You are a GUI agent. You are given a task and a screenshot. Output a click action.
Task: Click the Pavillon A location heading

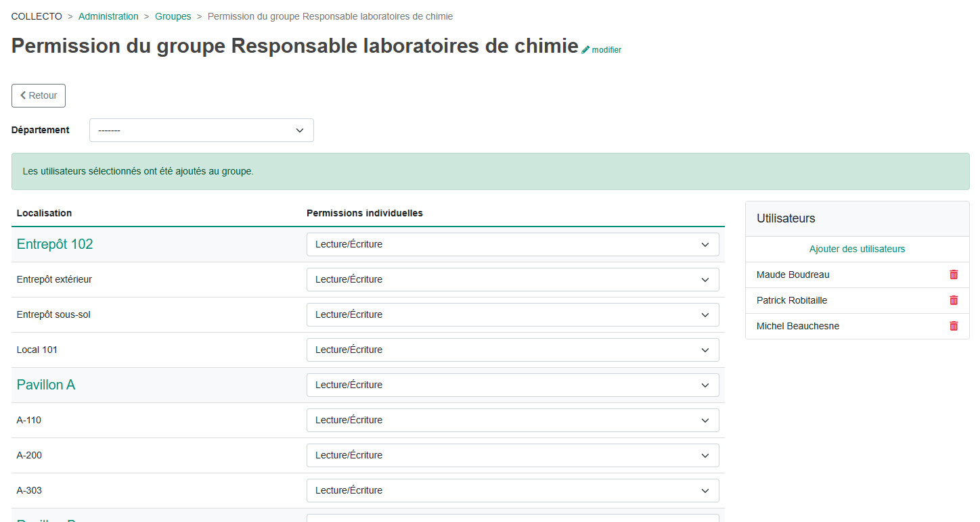pyautogui.click(x=46, y=385)
